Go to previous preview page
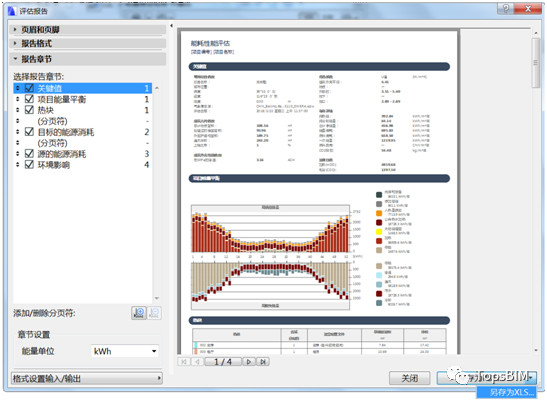This screenshot has width=547, height=401. pyautogui.click(x=197, y=362)
